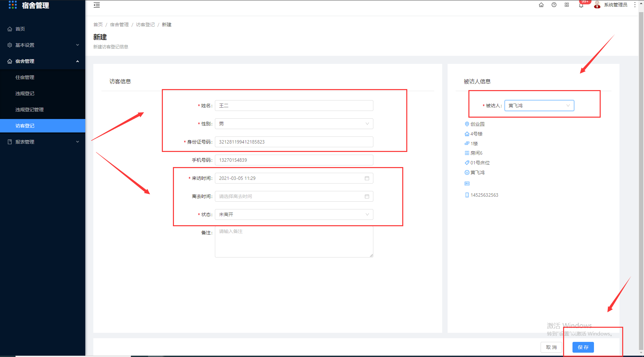
Task: Open the home icon in the top bar
Action: tap(541, 5)
